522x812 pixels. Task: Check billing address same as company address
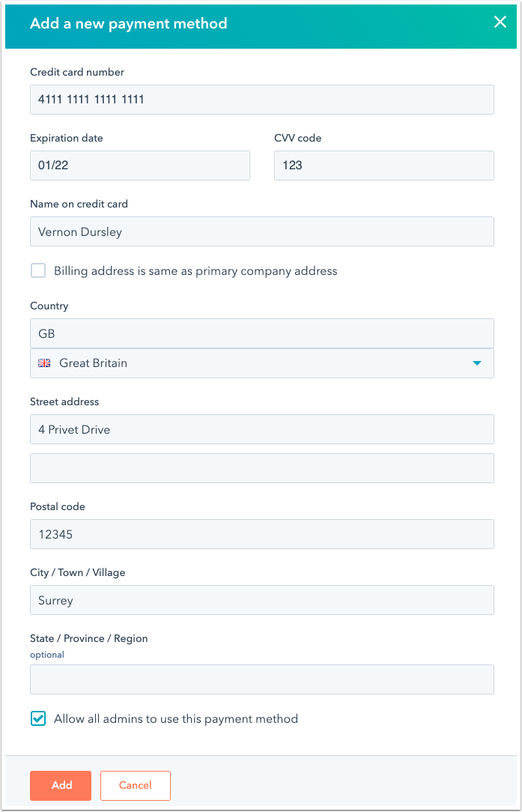pyautogui.click(x=38, y=271)
